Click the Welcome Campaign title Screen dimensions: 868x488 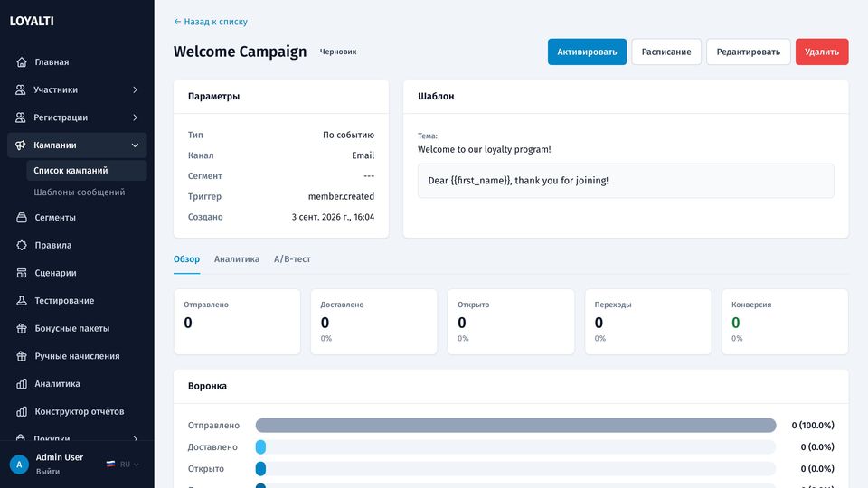pos(240,52)
